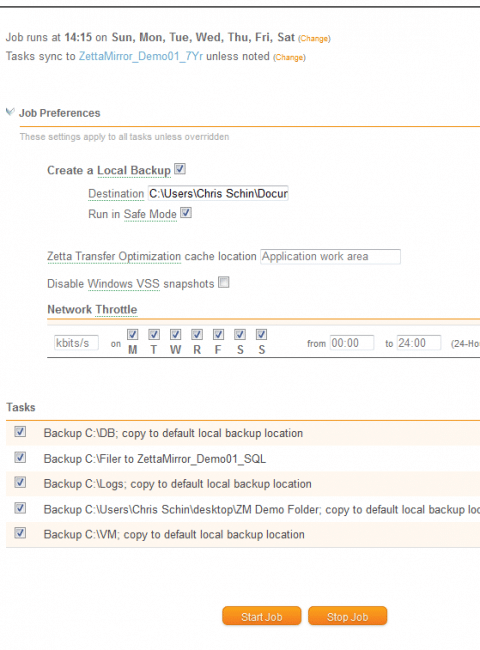Toggle ZM Demo Folder task checkbox
This screenshot has height=650, width=480.
point(20,508)
